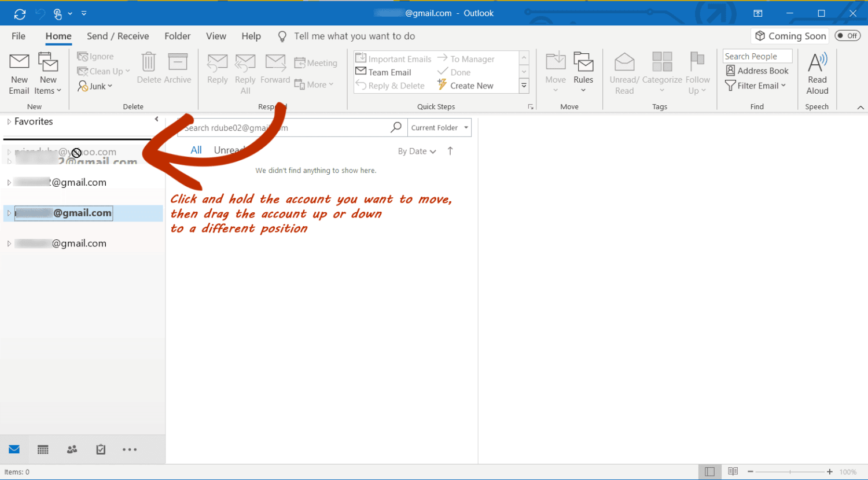Click the New Email icon
The height and width of the screenshot is (480, 868).
click(19, 62)
